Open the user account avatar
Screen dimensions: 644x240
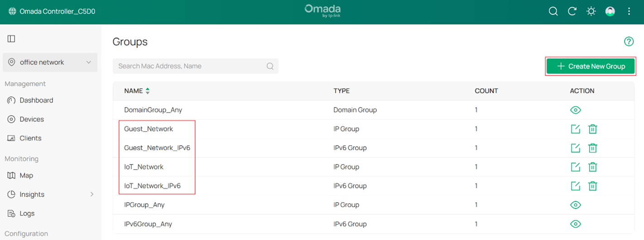tap(610, 11)
